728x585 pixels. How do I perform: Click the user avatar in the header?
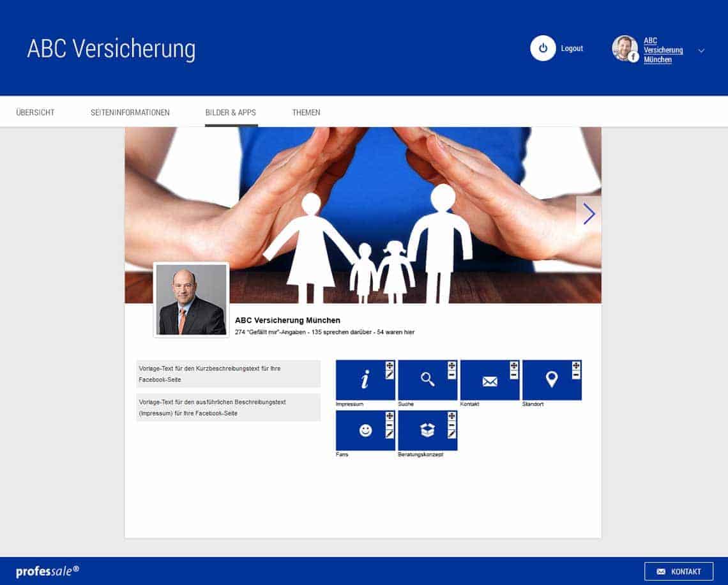[x=625, y=49]
